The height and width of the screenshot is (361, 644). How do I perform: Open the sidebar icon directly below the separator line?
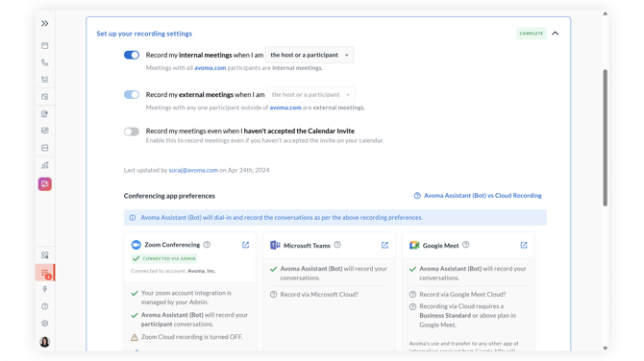pos(45,97)
